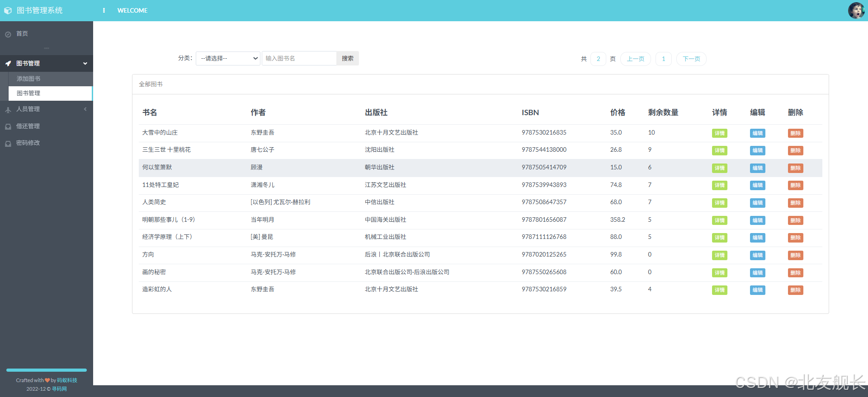Click the blue progress bar above the footer
The height and width of the screenshot is (397, 868).
(x=47, y=370)
